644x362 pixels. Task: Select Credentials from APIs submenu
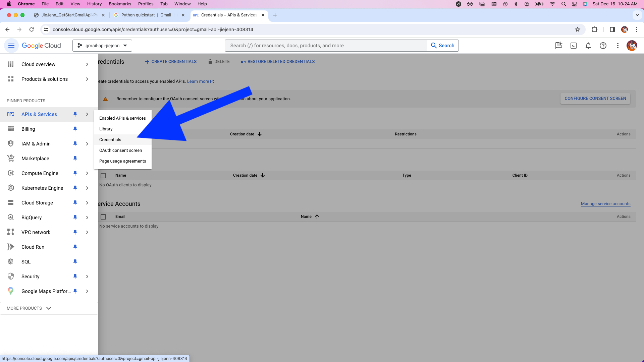122,140
